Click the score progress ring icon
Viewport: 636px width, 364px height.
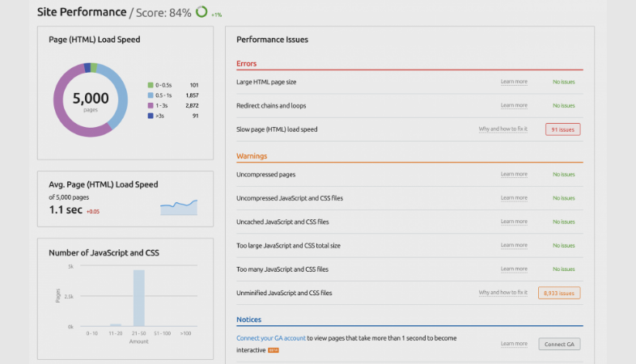pos(201,12)
